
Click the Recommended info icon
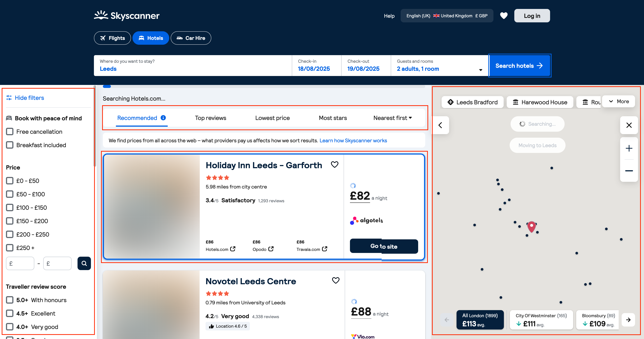point(163,118)
